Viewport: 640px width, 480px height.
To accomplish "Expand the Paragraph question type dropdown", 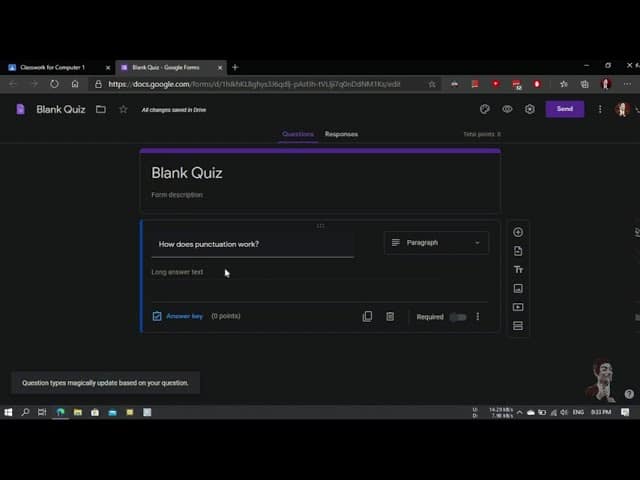I will click(x=436, y=243).
